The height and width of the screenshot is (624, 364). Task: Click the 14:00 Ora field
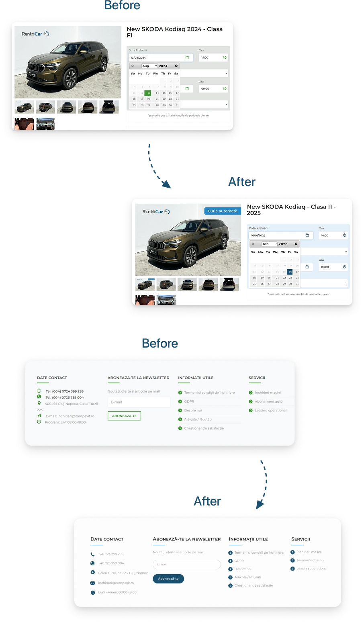[x=333, y=235]
